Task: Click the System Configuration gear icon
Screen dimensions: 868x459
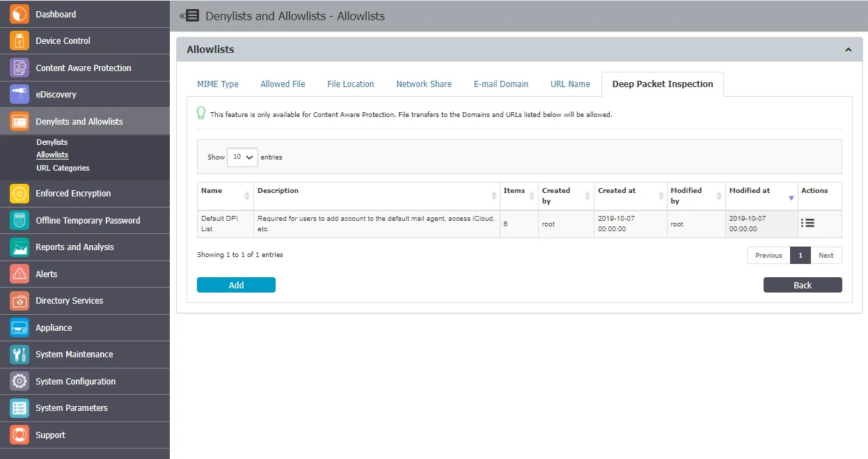Action: pos(19,381)
